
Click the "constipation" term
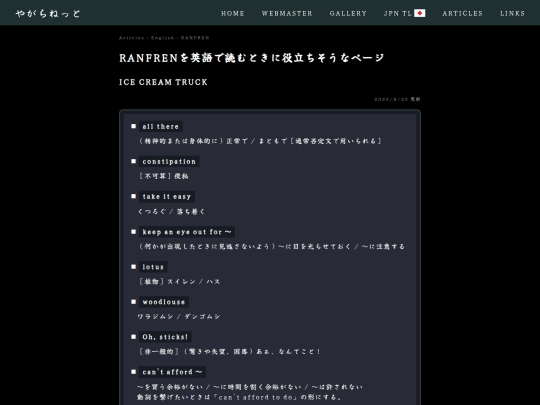tap(169, 162)
